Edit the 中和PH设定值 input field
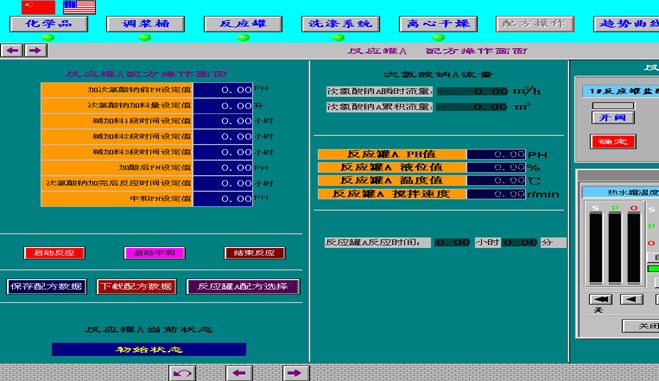Viewport: 659px width, 381px height. click(223, 199)
